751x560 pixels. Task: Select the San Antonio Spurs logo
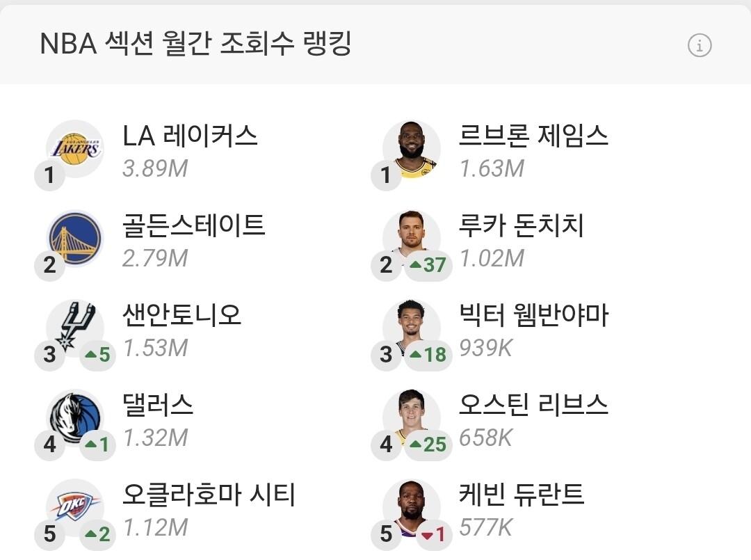click(x=74, y=326)
